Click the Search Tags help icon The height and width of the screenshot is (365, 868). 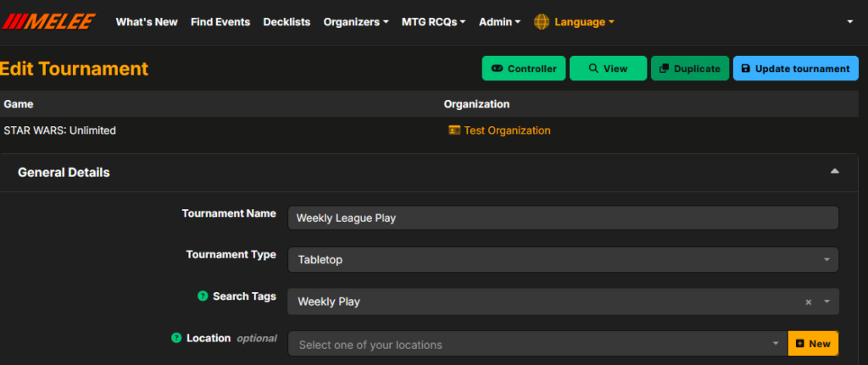click(202, 296)
